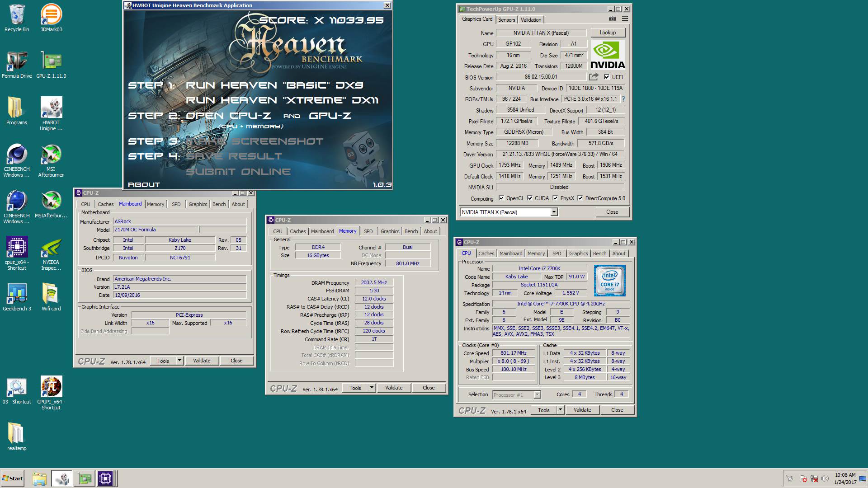Click RUN HEAVEN "XTREME" DX11 step
Image resolution: width=868 pixels, height=488 pixels.
(282, 100)
